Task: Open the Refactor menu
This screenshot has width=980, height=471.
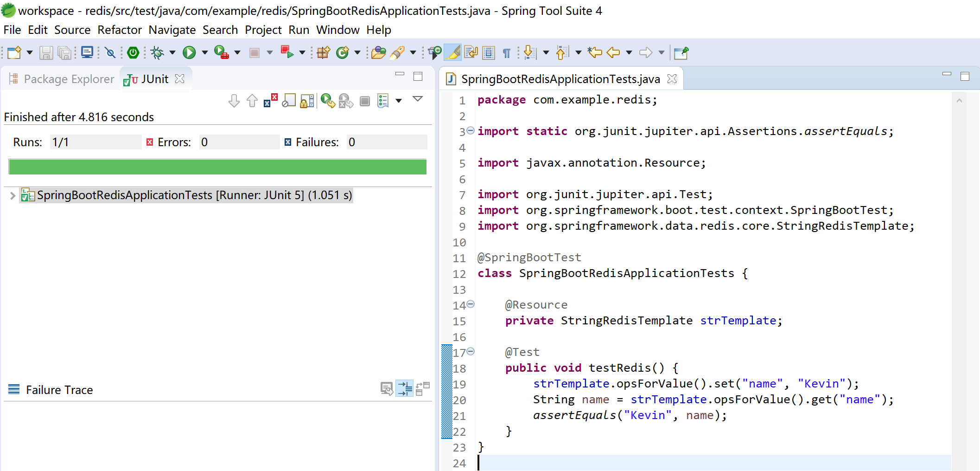Action: 119,30
